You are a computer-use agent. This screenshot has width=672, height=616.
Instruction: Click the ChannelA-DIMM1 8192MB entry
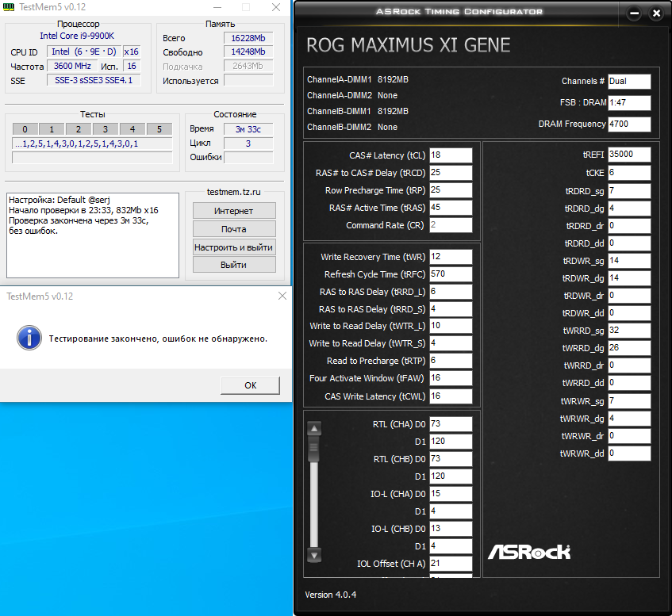tap(358, 80)
